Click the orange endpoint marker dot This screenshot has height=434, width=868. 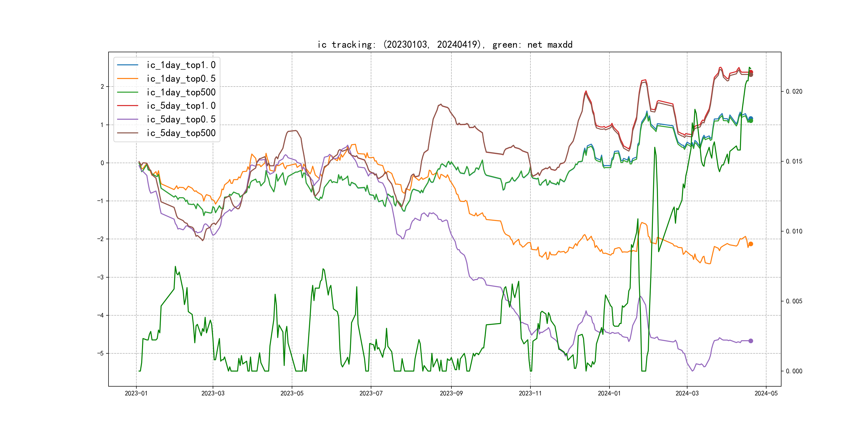(751, 244)
